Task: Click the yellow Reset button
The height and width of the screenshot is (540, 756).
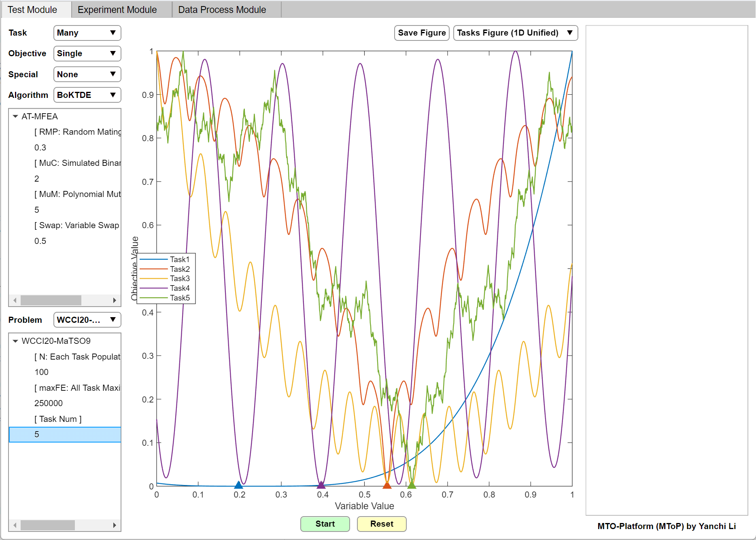Action: 382,524
